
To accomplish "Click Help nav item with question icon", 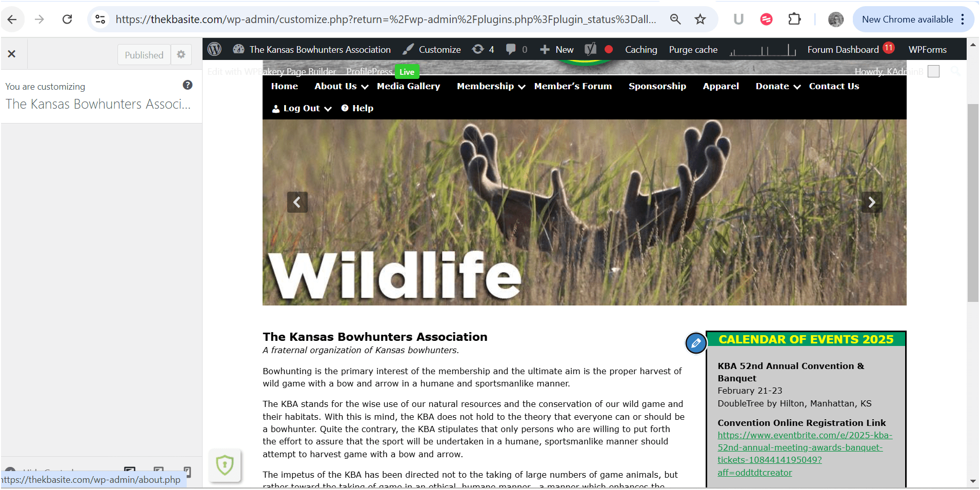I will coord(357,108).
